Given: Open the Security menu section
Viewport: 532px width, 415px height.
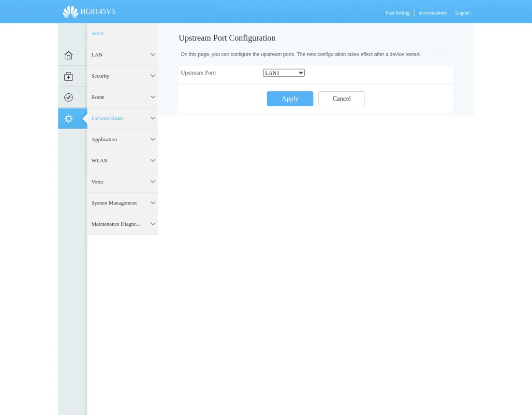Looking at the screenshot, I should (122, 76).
